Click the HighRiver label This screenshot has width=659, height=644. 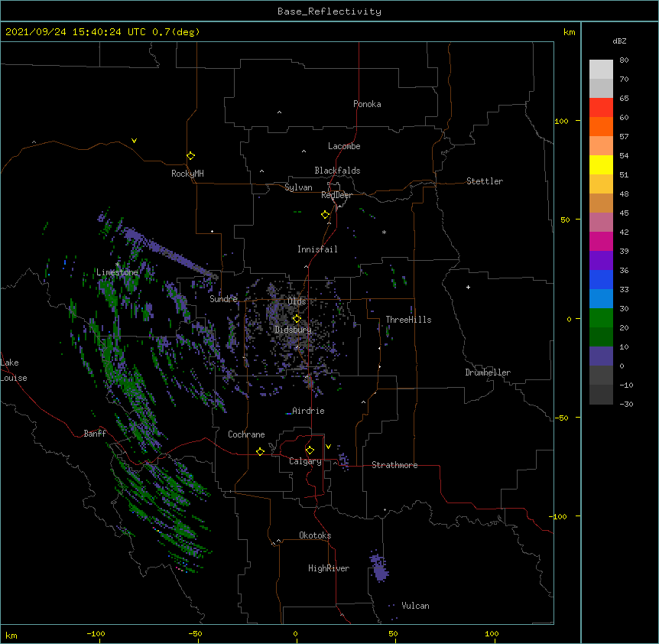329,568
